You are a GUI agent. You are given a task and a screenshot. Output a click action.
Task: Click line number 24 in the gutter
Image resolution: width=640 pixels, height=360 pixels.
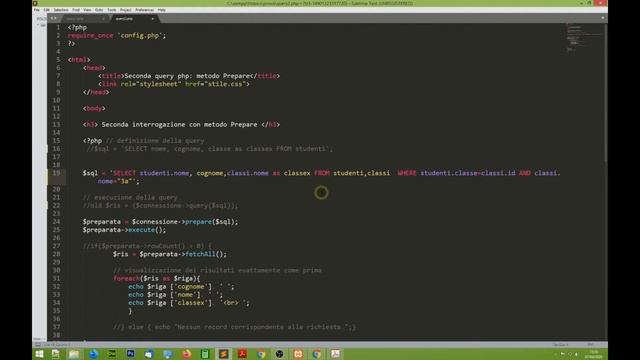tap(56, 222)
